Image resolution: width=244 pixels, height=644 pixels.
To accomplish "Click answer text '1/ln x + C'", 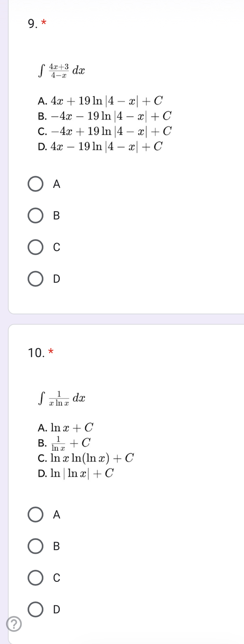I will [71, 443].
